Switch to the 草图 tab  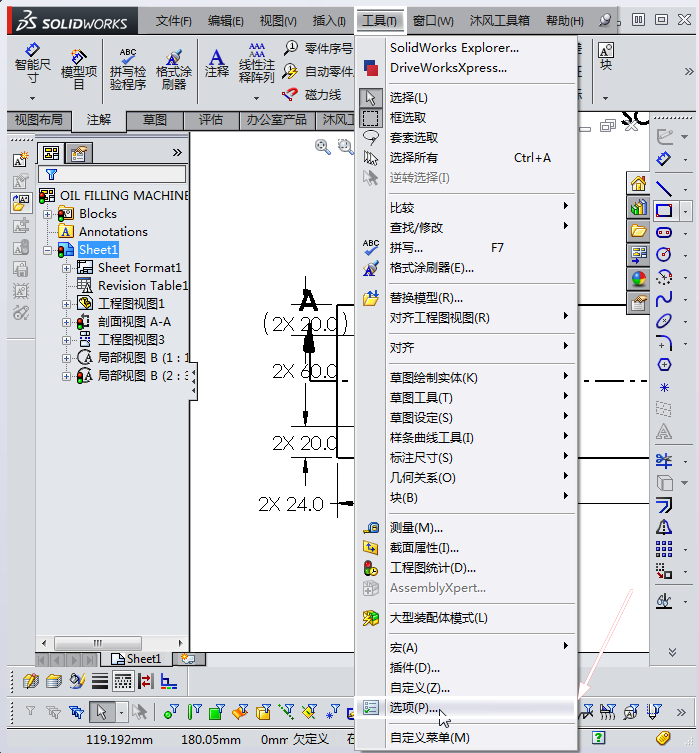coord(155,120)
